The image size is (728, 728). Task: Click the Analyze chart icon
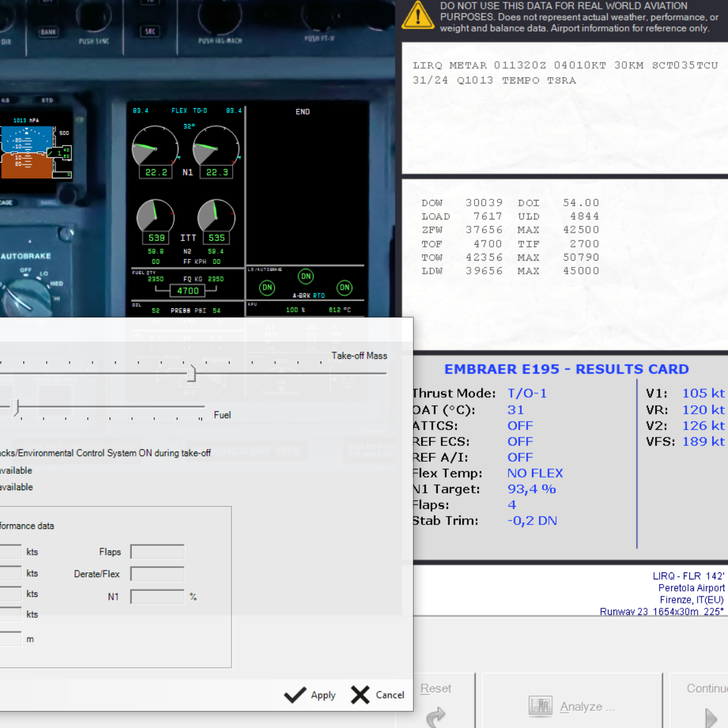[x=540, y=706]
